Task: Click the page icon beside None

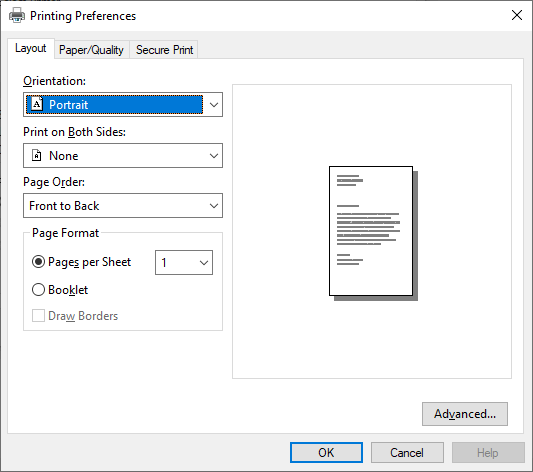Action: tap(36, 156)
